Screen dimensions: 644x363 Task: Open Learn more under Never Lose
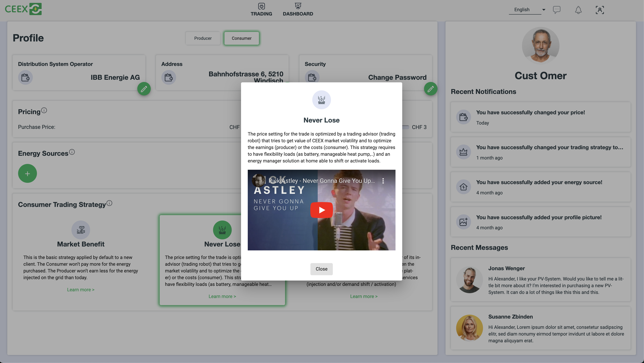pyautogui.click(x=222, y=297)
